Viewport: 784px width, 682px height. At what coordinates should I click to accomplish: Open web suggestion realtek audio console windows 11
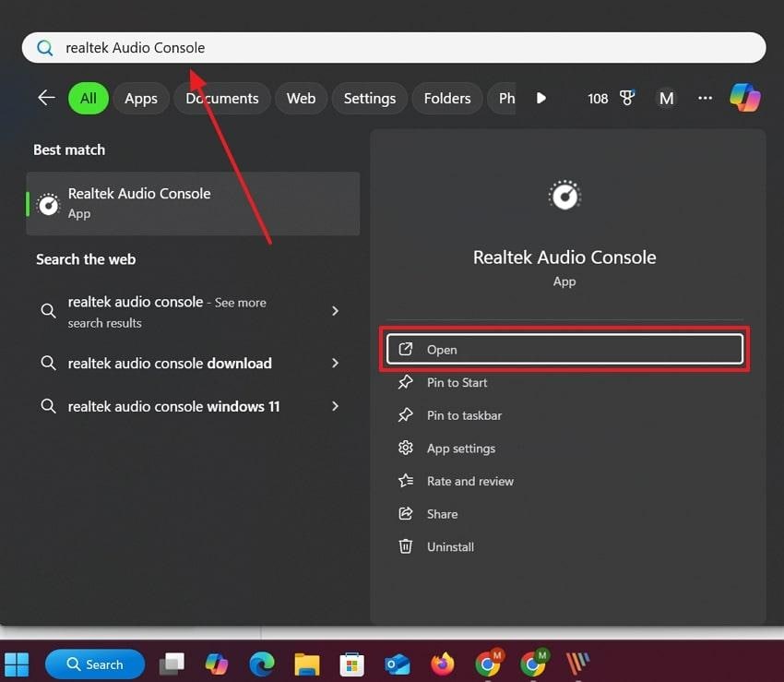[x=173, y=406]
